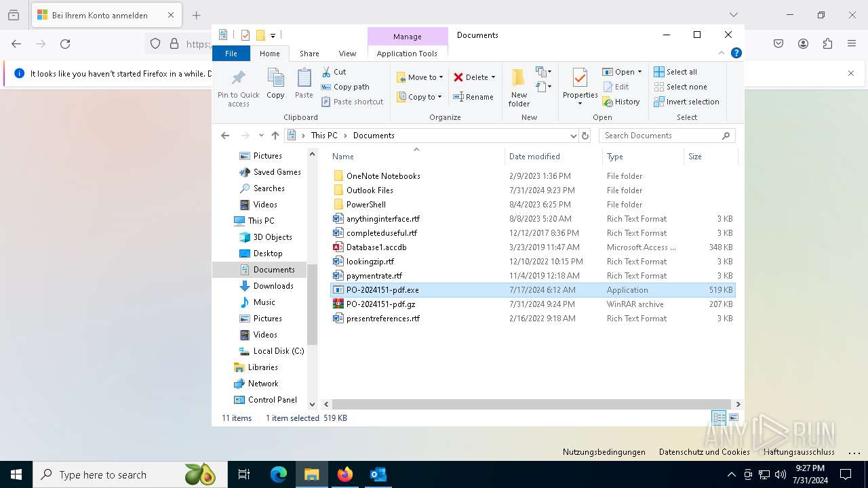The image size is (868, 488).
Task: Collapse the ribbon with chevron
Action: coord(722,53)
